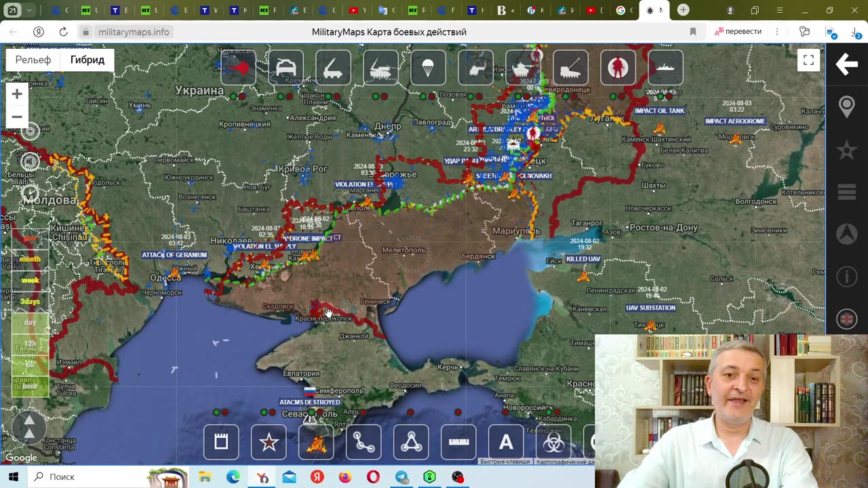The image size is (868, 488).
Task: Open the ATTACK OF GERANIUM event label
Action: tap(174, 255)
